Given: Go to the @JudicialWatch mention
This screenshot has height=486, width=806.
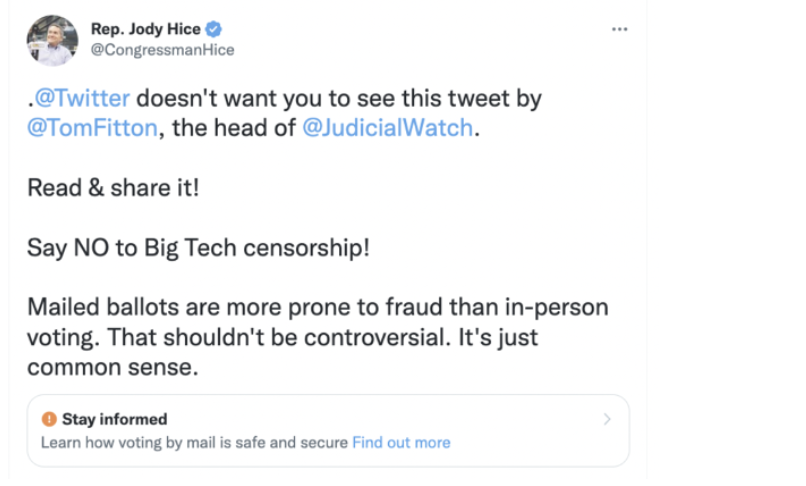Looking at the screenshot, I should coord(387,130).
